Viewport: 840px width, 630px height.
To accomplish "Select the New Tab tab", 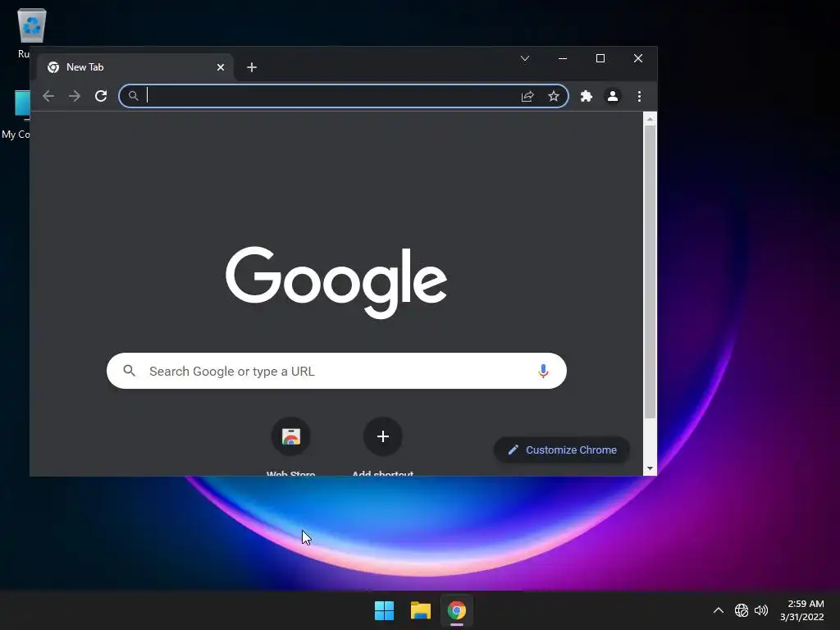I will [135, 67].
